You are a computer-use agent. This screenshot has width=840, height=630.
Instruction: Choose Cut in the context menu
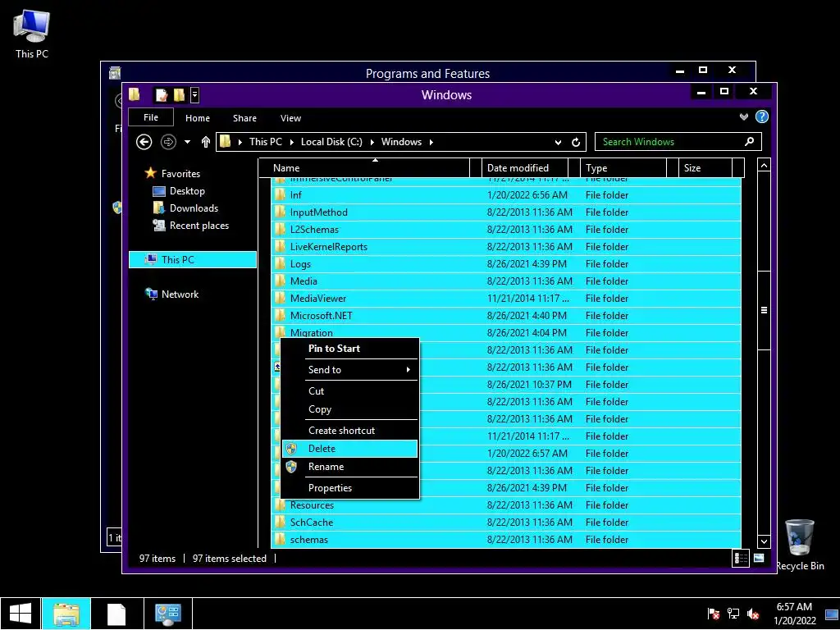pos(349,391)
